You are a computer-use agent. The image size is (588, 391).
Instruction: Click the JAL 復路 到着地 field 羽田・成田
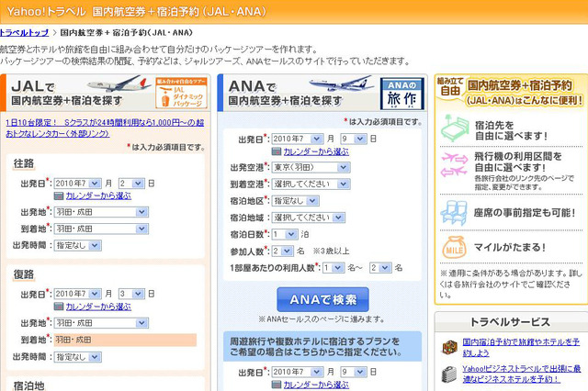pos(125,340)
